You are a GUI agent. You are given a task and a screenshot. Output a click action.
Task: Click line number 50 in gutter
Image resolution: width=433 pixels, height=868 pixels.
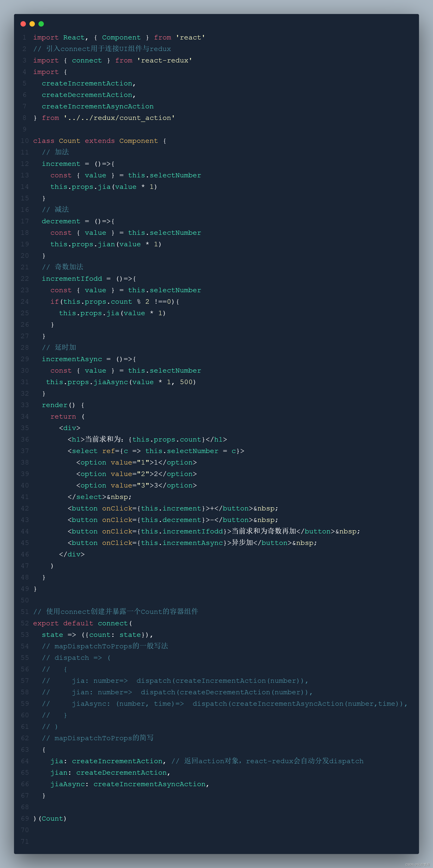pos(25,600)
